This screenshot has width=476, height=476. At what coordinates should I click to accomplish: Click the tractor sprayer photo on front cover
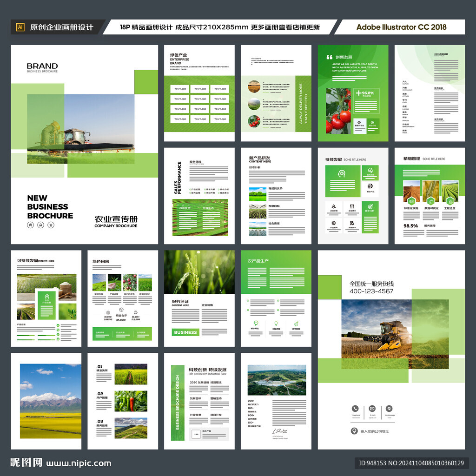coord(81,129)
